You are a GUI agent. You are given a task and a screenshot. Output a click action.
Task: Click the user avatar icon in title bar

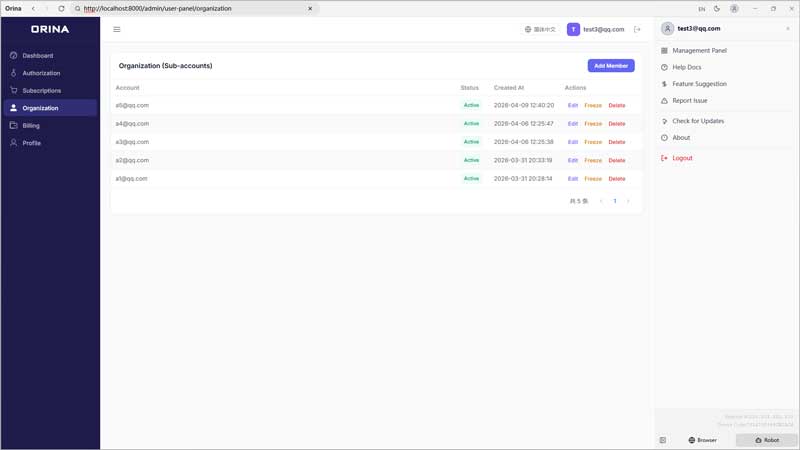735,8
